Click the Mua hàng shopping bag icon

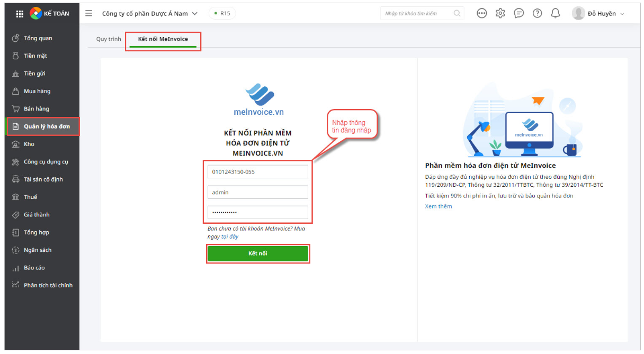[x=15, y=91]
